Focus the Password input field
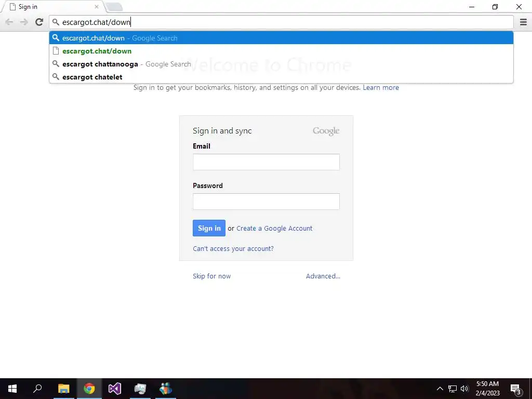This screenshot has height=399, width=532. pos(266,202)
